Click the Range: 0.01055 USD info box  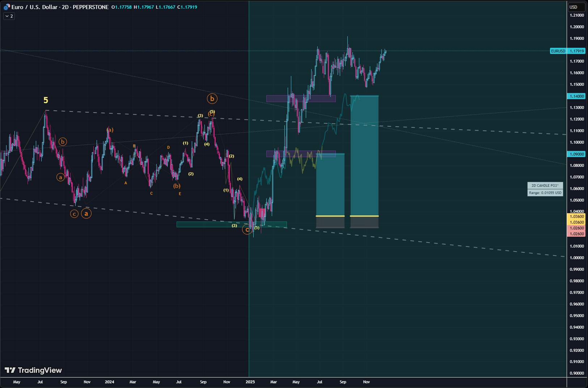pyautogui.click(x=545, y=193)
